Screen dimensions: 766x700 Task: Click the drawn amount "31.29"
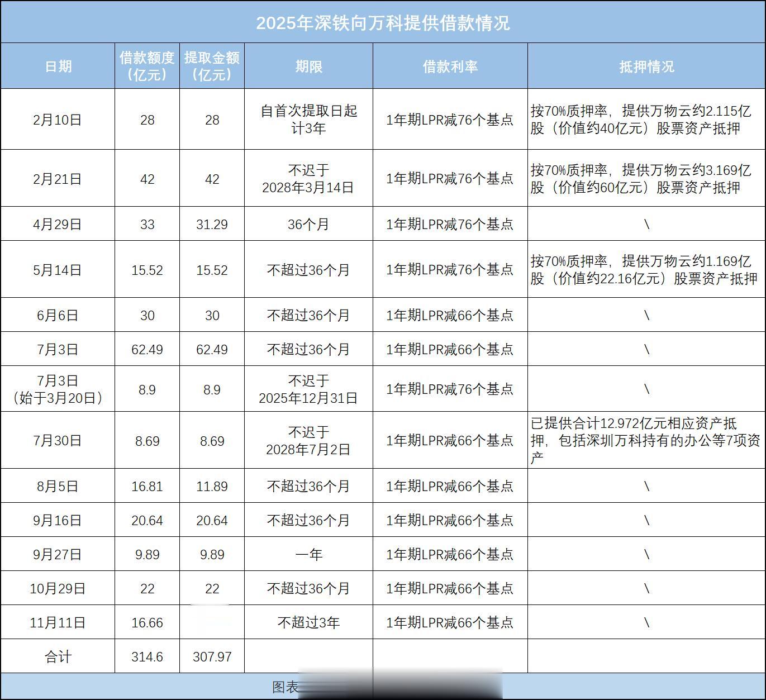[212, 224]
